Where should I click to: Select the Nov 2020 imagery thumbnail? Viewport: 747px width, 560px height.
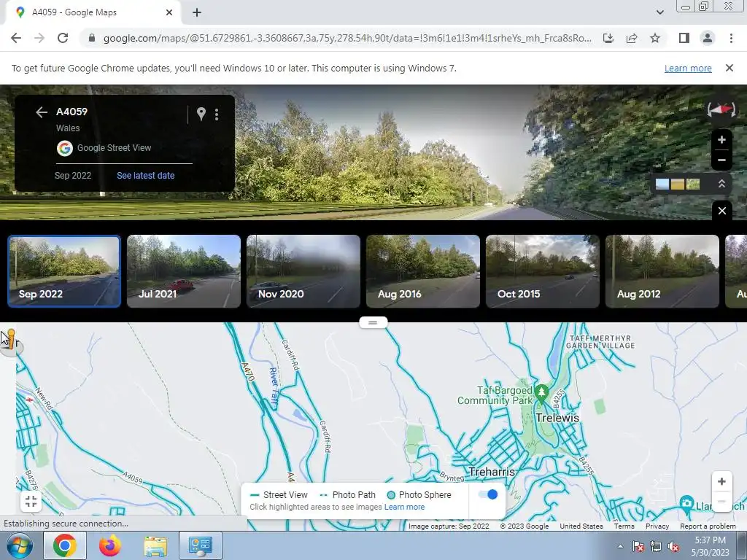[303, 271]
